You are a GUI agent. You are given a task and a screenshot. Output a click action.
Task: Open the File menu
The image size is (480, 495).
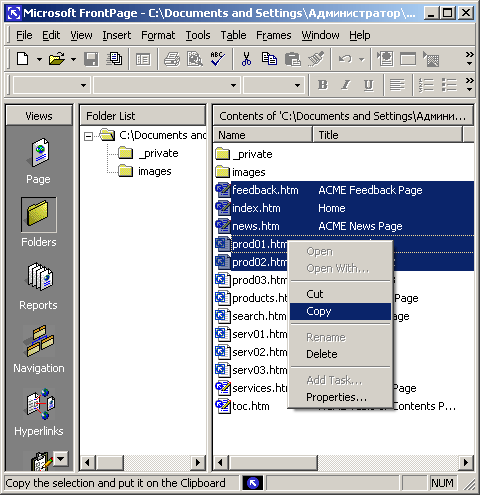[x=24, y=35]
